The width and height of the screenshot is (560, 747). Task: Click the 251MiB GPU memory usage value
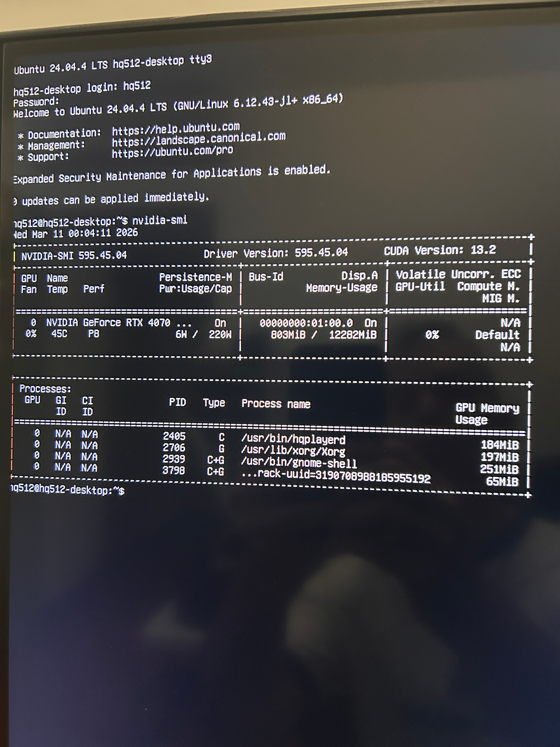click(499, 469)
